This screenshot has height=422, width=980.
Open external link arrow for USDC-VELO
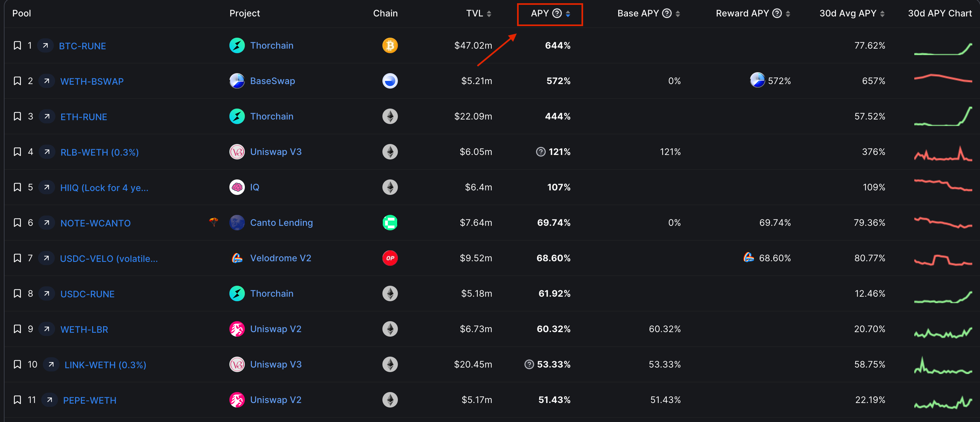click(x=46, y=258)
